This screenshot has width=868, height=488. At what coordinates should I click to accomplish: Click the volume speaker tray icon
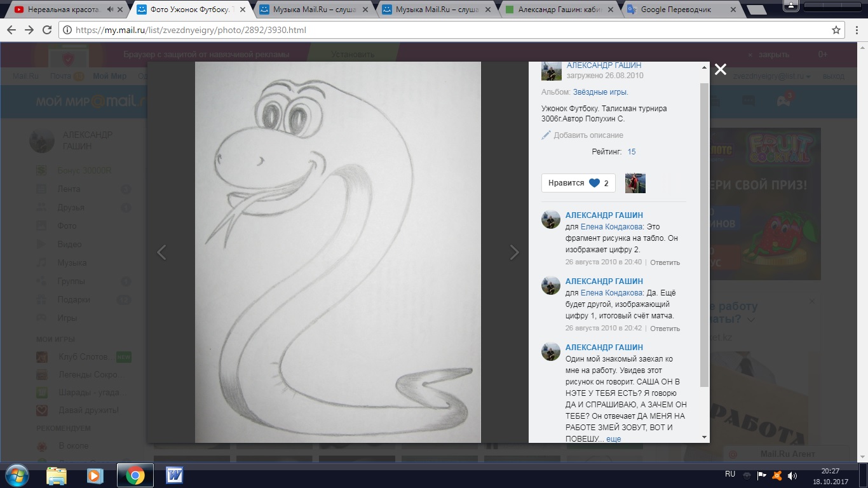pyautogui.click(x=792, y=475)
